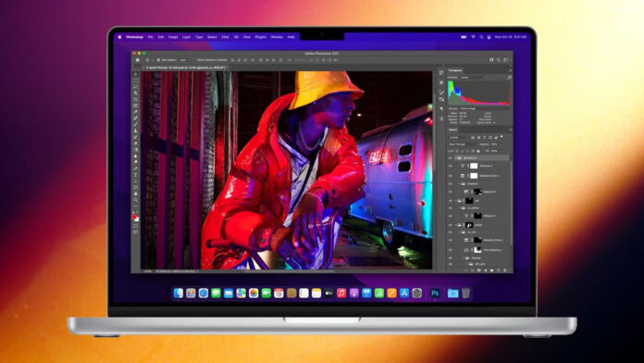
Task: Open the workspace switcher icon
Action: click(506, 60)
